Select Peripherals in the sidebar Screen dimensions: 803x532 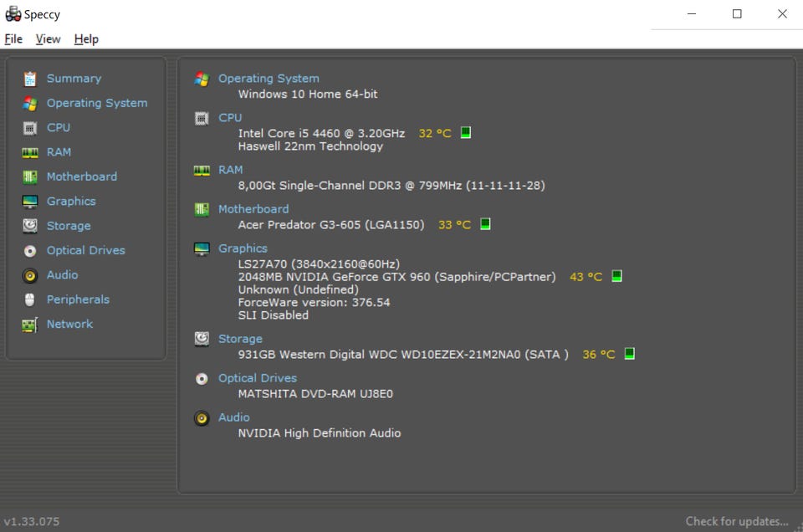[x=78, y=299]
